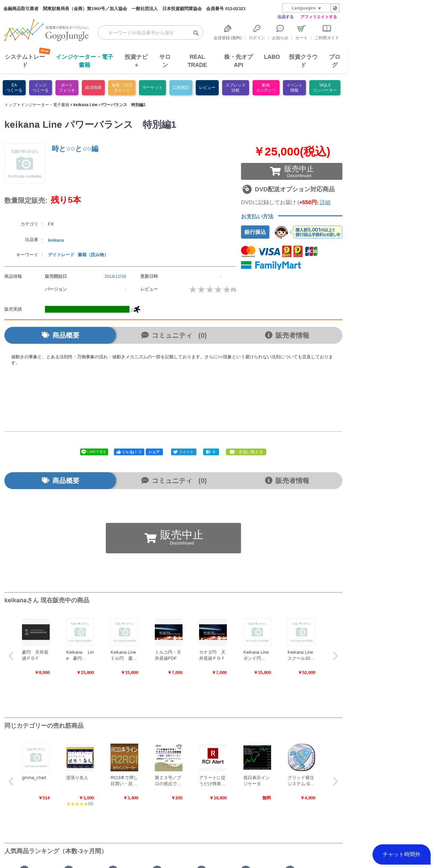This screenshot has width=434, height=868.
Task: Click the 銀行振込 payment button
Action: (x=255, y=232)
